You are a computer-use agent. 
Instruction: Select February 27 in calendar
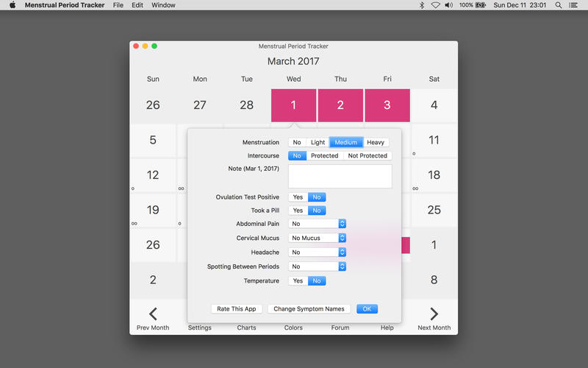[x=200, y=105]
